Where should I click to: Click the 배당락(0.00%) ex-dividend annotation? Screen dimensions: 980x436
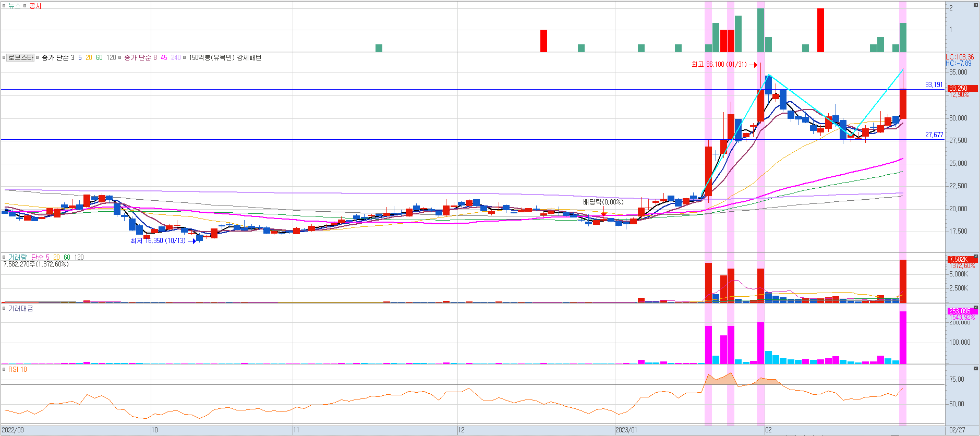(x=603, y=202)
